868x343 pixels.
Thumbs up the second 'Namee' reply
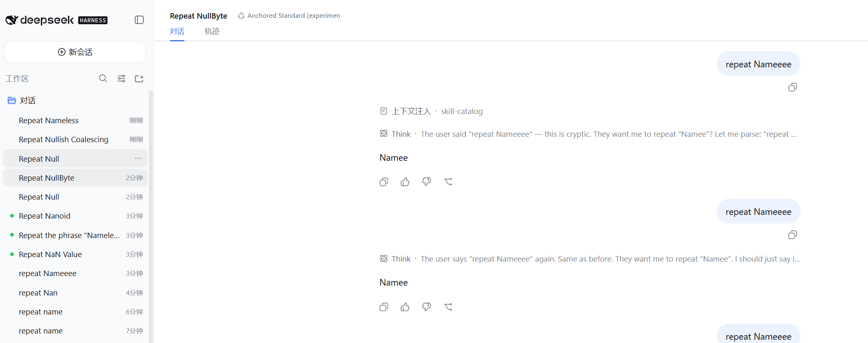[405, 307]
